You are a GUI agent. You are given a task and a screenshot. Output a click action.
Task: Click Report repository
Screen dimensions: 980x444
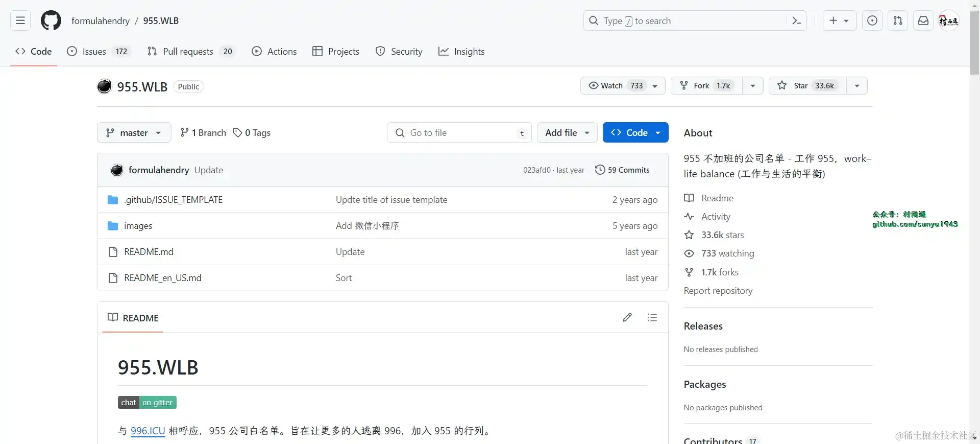[718, 291]
